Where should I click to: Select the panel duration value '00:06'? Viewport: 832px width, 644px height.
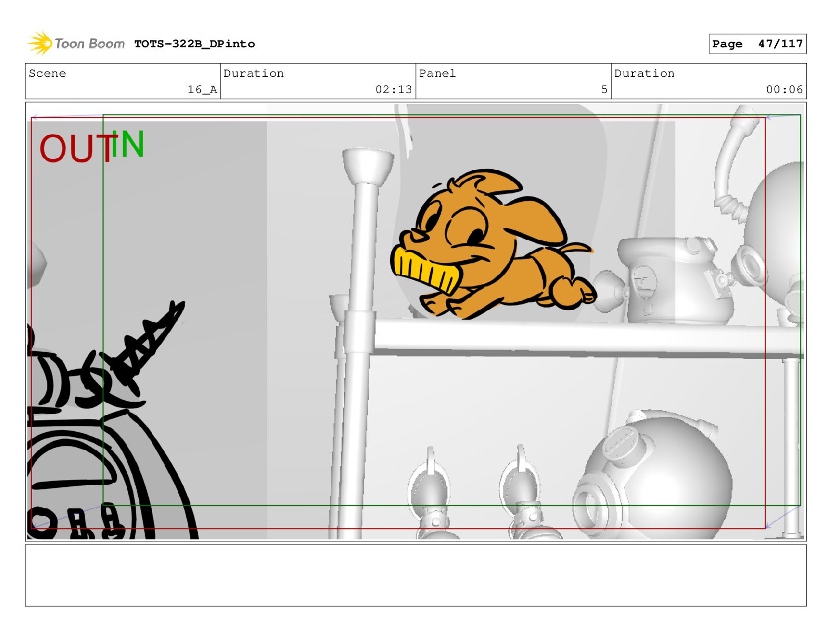point(784,90)
